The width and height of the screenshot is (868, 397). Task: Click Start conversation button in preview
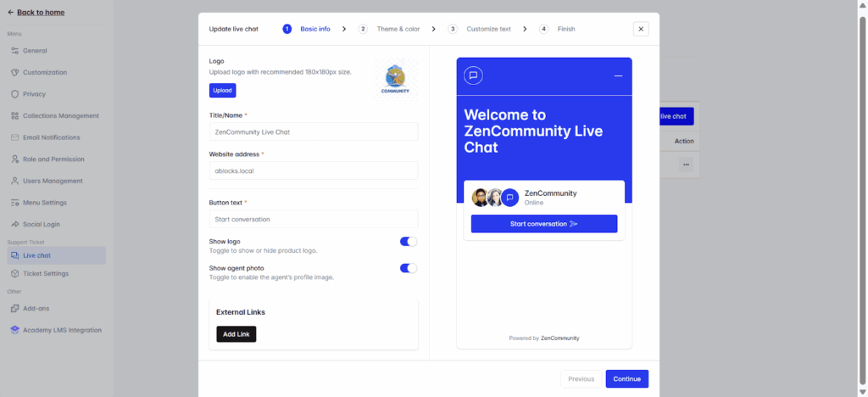pyautogui.click(x=543, y=224)
